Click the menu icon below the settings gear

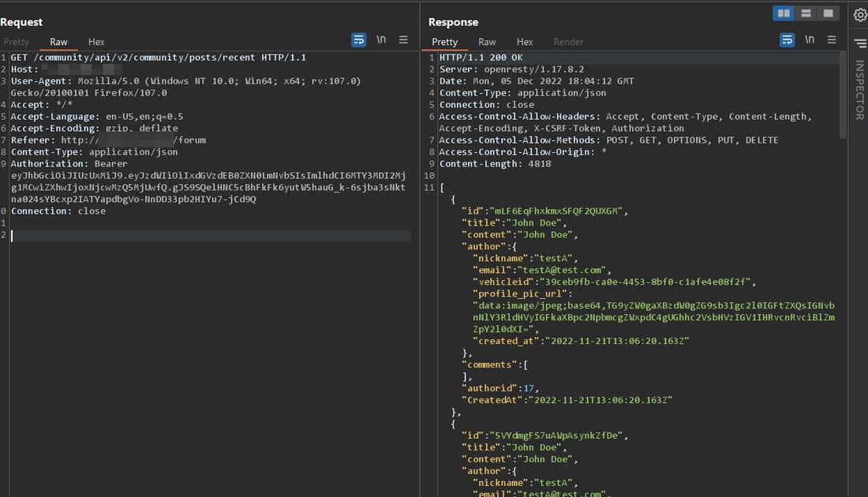tap(859, 42)
